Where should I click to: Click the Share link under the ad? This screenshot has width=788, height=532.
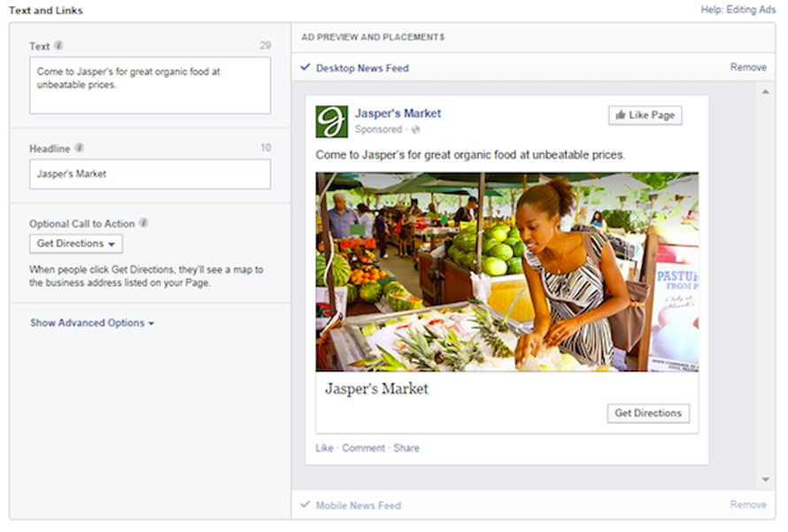(406, 448)
